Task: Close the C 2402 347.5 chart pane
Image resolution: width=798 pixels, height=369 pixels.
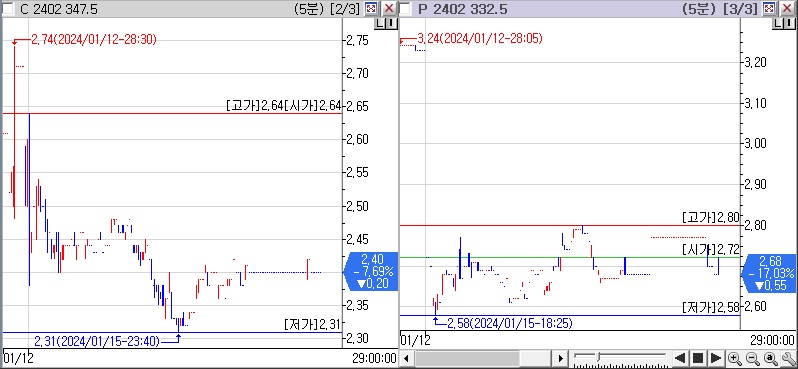Action: point(389,9)
